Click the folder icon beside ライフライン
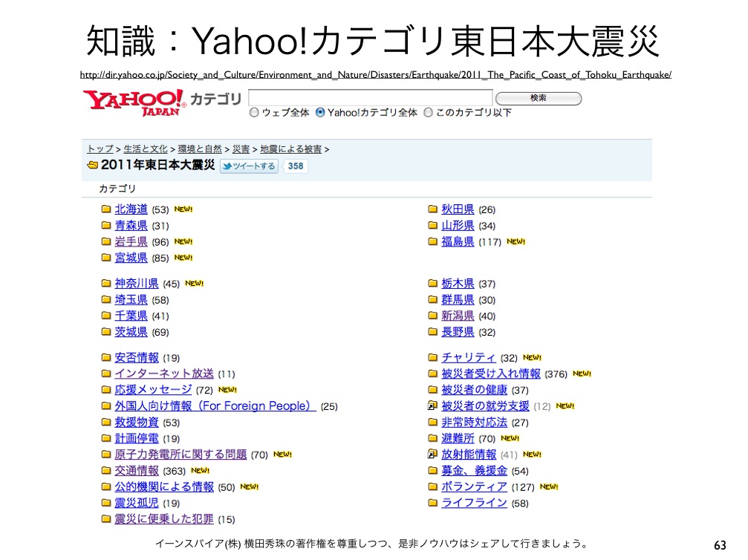 [432, 503]
